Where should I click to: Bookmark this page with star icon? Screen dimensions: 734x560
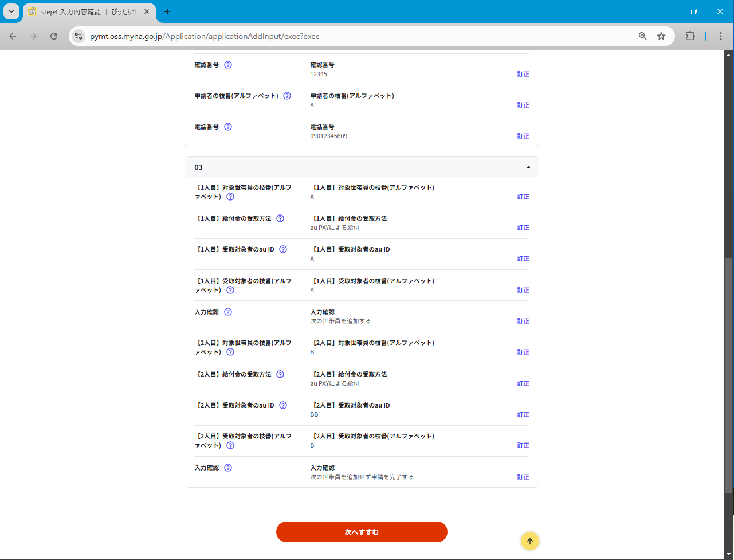pos(661,36)
